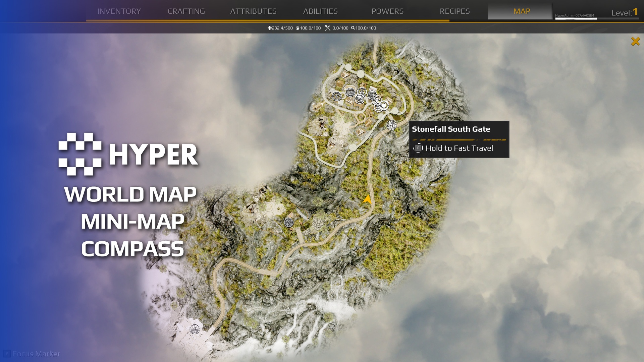This screenshot has width=644, height=362.
Task: Click the alchemy flask location icon
Action: 362,92
